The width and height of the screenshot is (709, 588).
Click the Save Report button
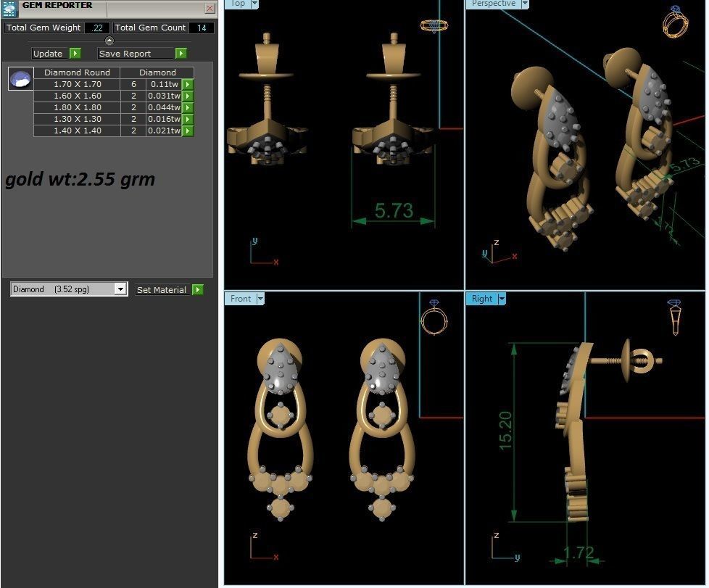[136, 54]
